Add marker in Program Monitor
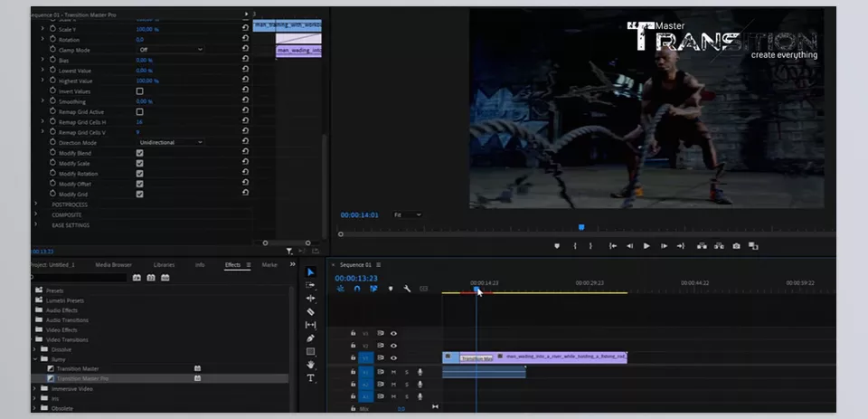Screen dimensions: 868x419 [557, 246]
